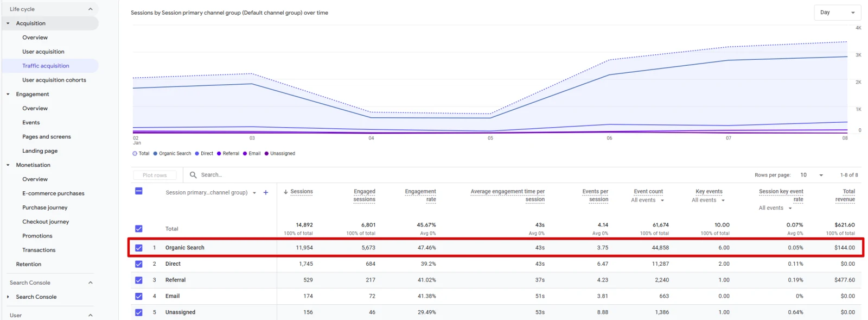Click the Organic Search legend dot

(155, 154)
